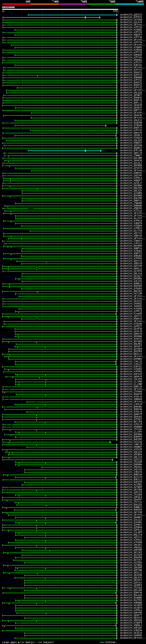Select the UniRef100_A5BXF0 label
Image resolution: width=146 pixels, height=644 pixels.
[131, 35]
